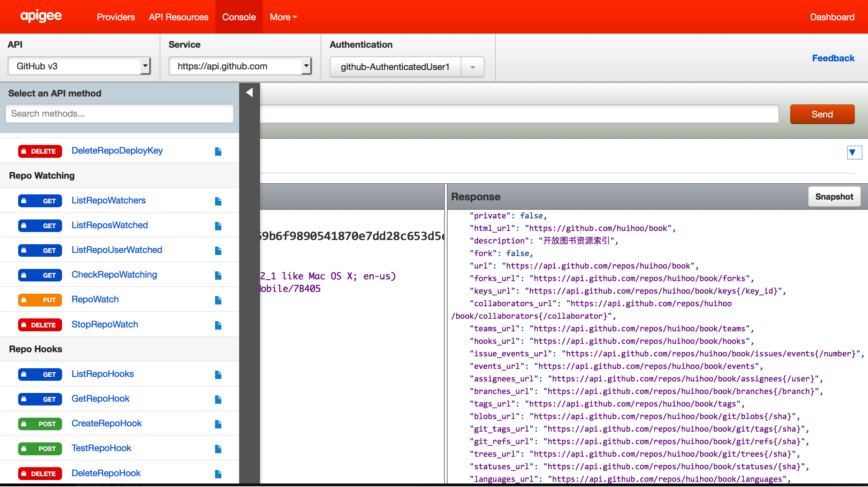Click the apigee logo
868x487 pixels.
click(41, 16)
